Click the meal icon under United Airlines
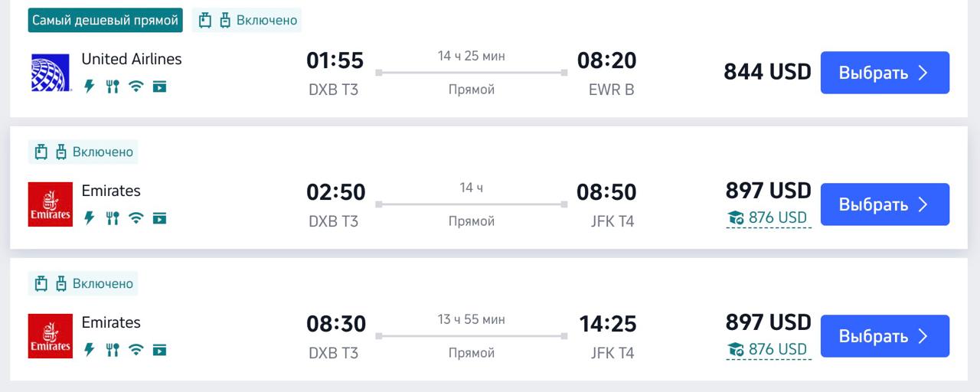The height and width of the screenshot is (392, 980). tap(113, 87)
